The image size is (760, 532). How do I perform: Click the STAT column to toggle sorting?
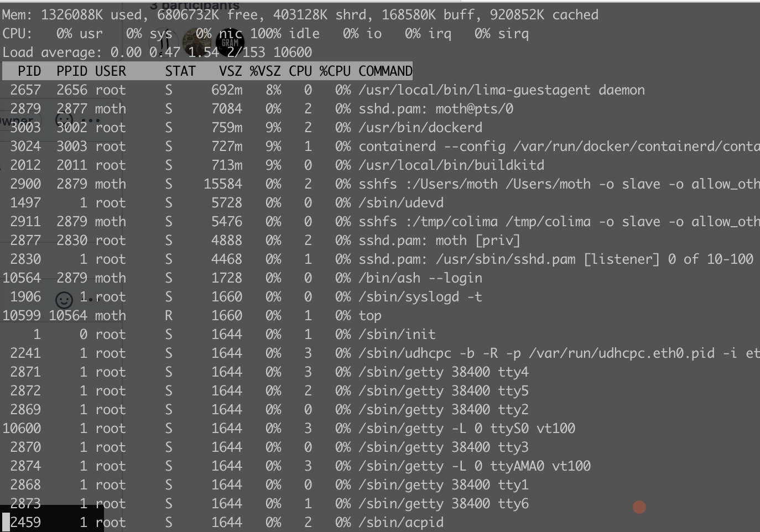(x=180, y=71)
